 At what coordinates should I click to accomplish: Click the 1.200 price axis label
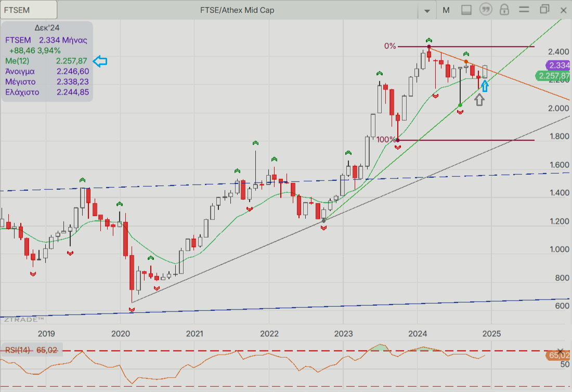(559, 221)
